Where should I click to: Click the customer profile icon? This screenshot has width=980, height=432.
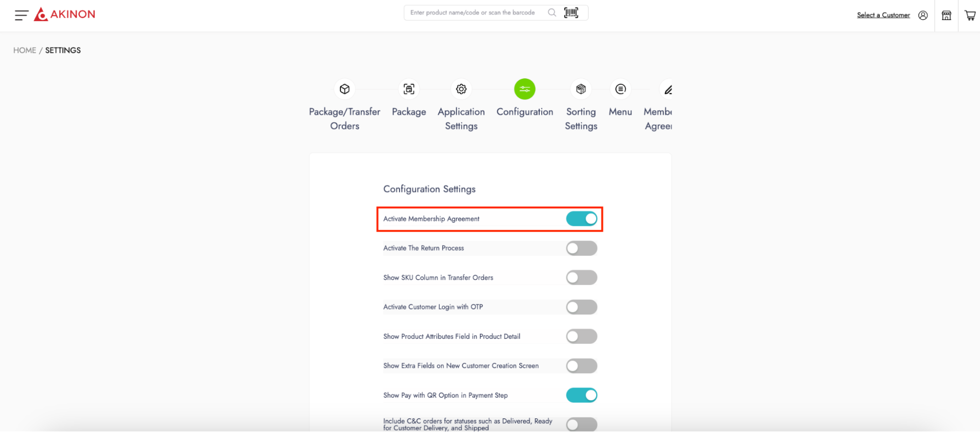pyautogui.click(x=923, y=15)
